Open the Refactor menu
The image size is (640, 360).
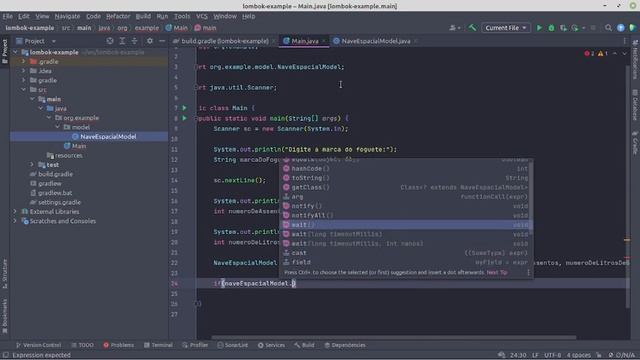118,16
